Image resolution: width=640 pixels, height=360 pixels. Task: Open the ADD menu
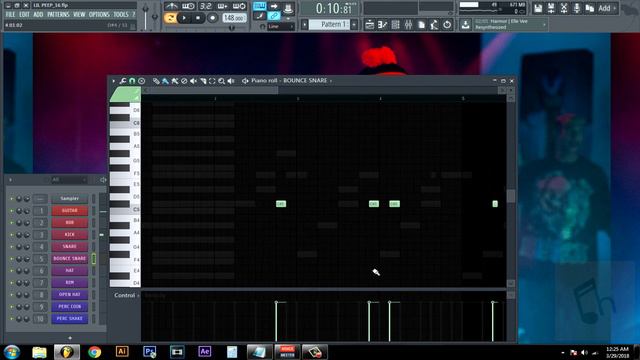38,15
